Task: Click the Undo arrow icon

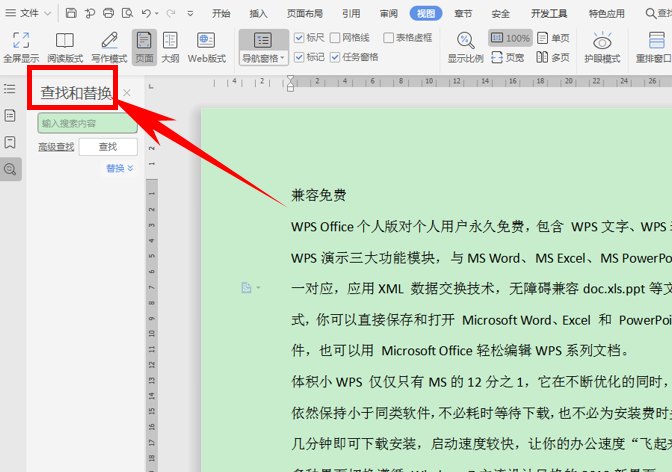Action: (x=146, y=13)
